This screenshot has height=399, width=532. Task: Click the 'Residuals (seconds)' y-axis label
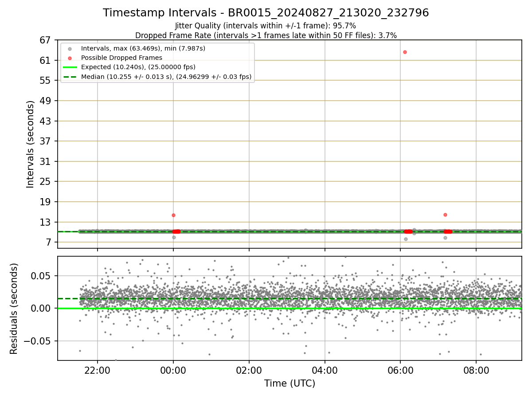14,309
